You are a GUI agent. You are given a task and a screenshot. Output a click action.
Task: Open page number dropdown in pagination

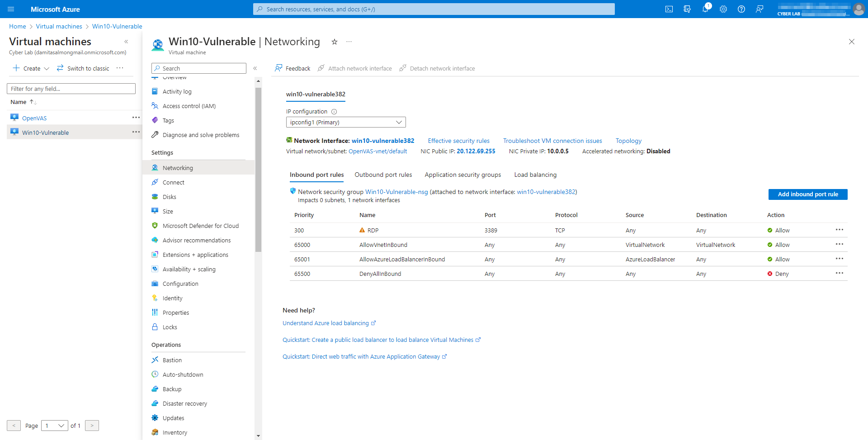55,426
